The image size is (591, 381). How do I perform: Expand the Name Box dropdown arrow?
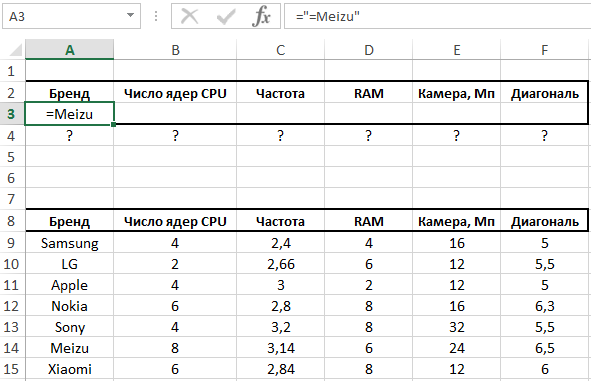130,15
